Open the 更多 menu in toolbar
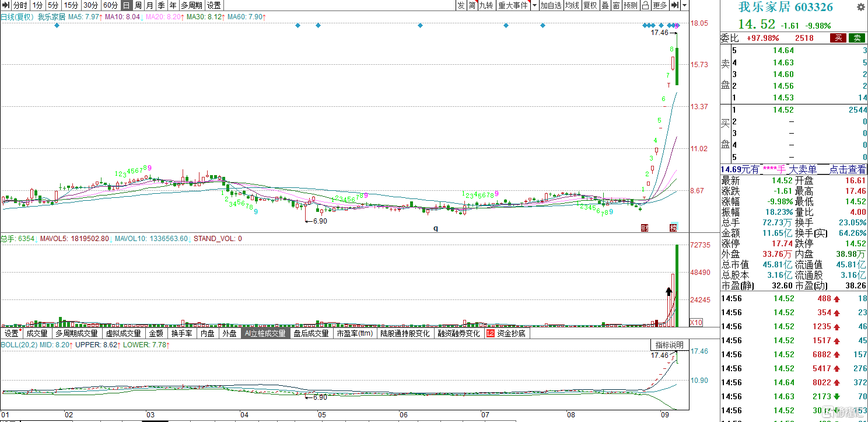 click(660, 5)
